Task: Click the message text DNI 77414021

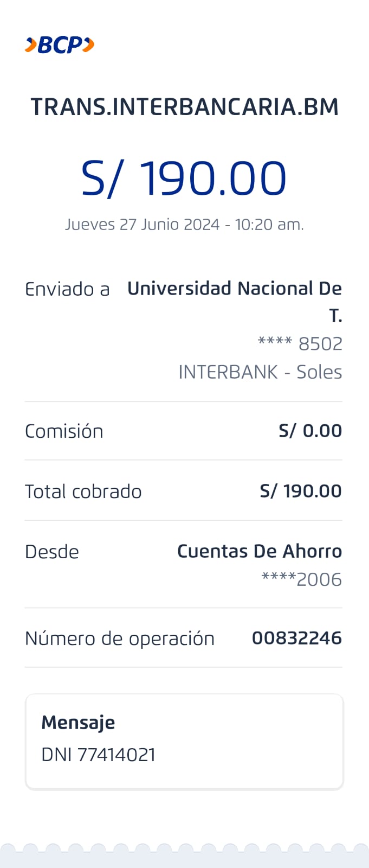Action: [x=99, y=755]
